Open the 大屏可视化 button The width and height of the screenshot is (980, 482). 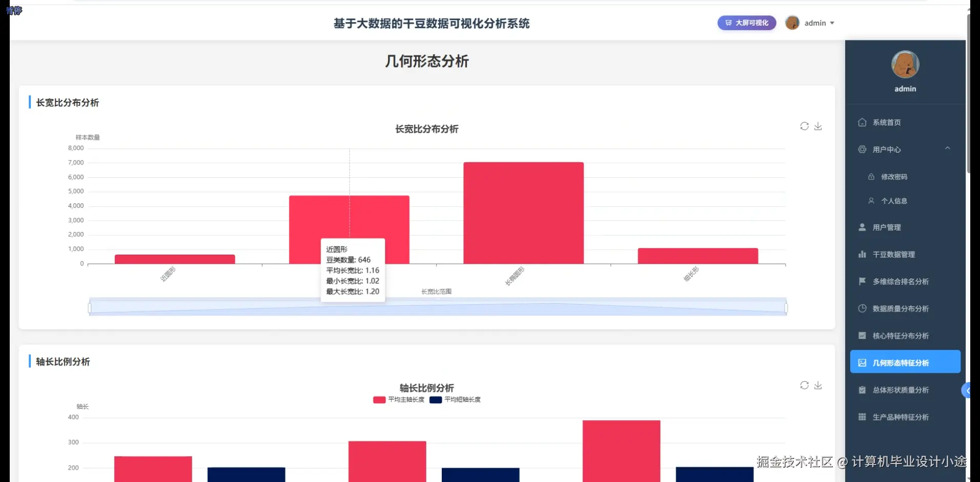pyautogui.click(x=747, y=23)
